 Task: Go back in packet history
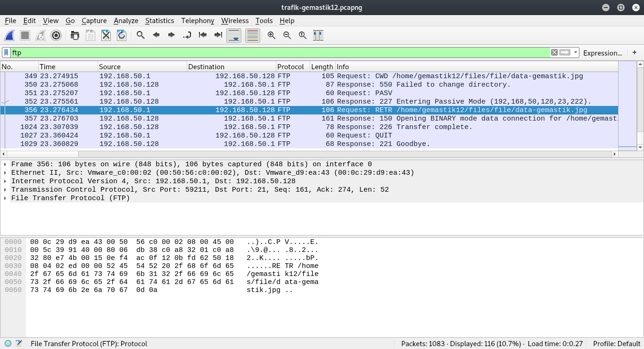pos(156,35)
